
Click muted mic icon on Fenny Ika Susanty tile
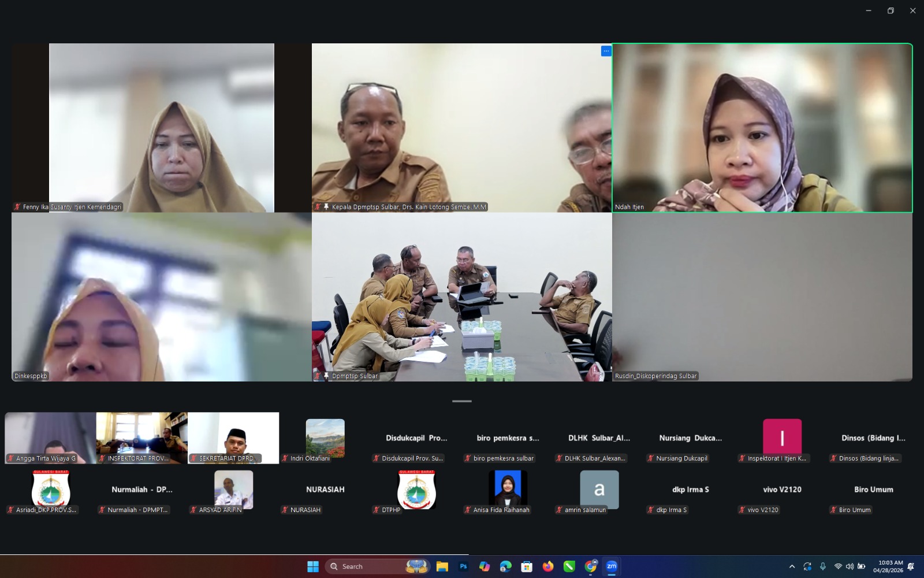(17, 207)
